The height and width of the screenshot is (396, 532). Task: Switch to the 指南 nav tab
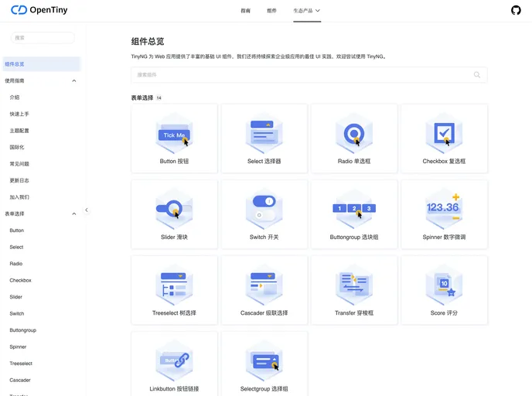(246, 11)
